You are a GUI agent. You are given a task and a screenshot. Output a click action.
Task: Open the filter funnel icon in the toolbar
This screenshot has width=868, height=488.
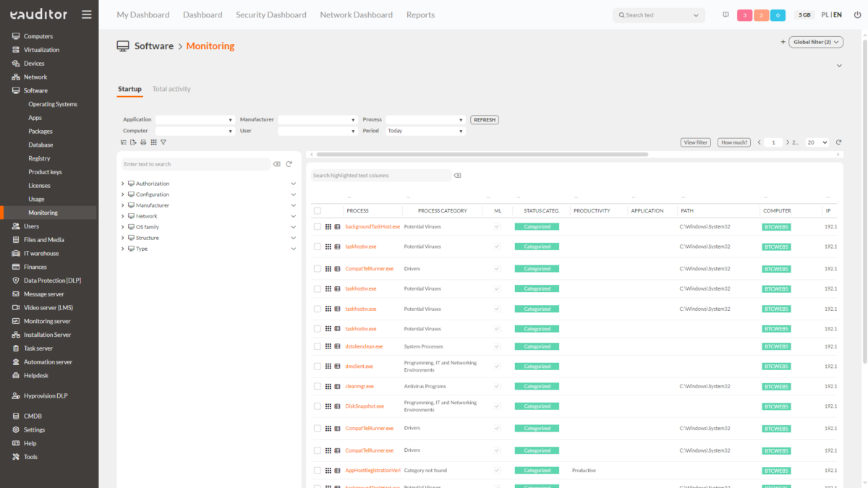point(163,142)
